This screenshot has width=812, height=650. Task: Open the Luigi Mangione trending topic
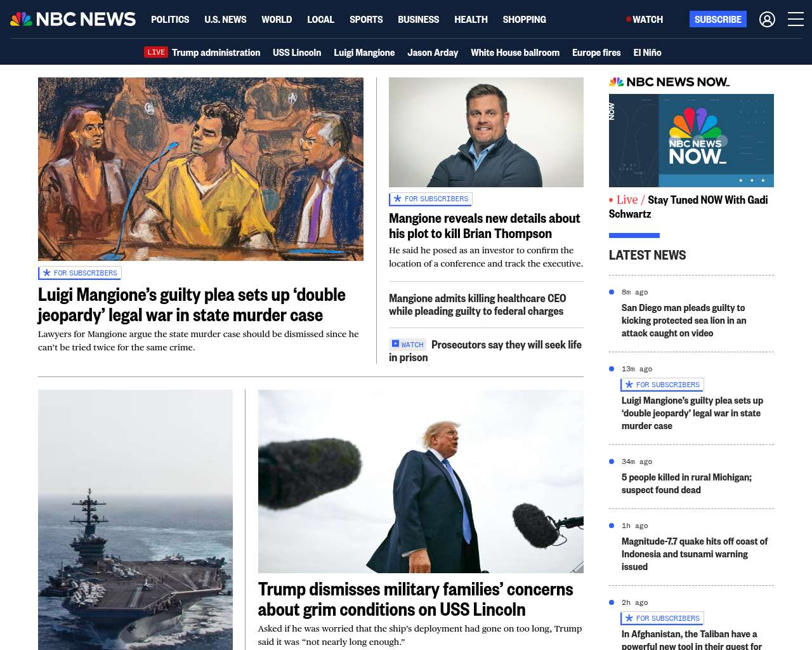pyautogui.click(x=364, y=53)
